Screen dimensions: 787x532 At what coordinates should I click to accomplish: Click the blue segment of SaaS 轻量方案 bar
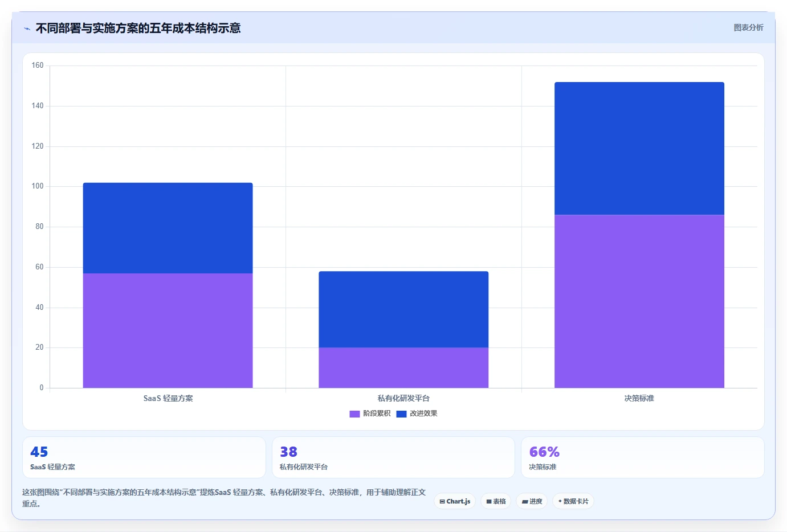(x=168, y=228)
